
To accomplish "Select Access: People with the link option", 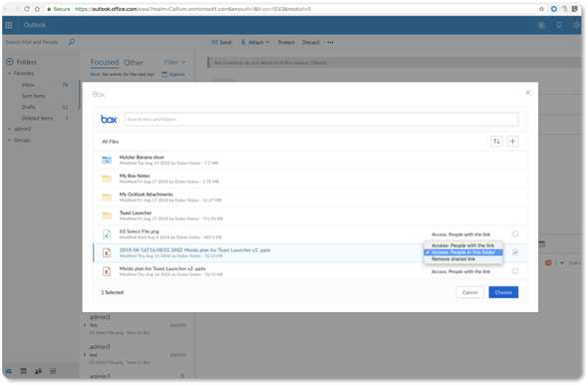I will (463, 245).
